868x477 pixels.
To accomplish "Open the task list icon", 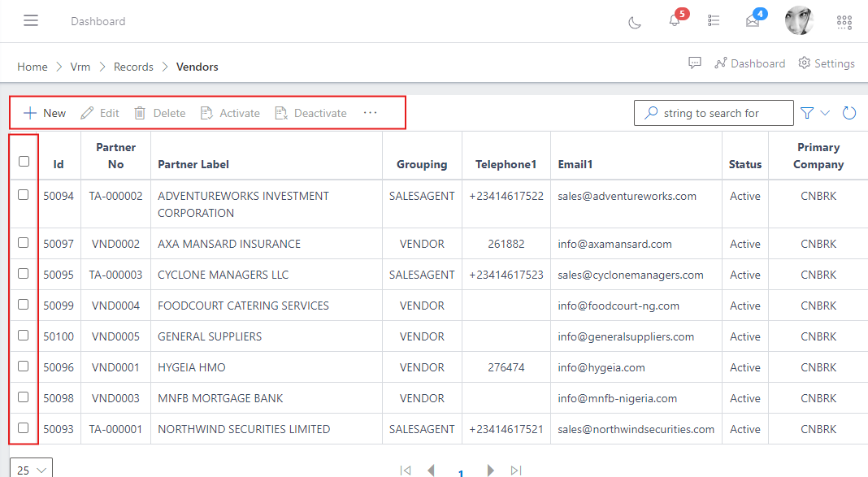I will click(714, 21).
